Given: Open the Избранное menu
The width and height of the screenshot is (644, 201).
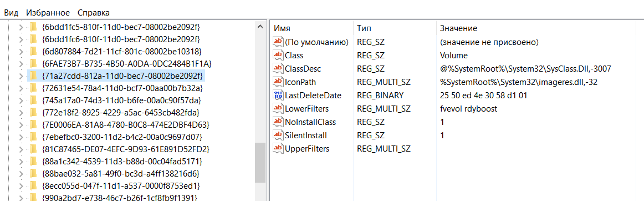Looking at the screenshot, I should coord(48,13).
